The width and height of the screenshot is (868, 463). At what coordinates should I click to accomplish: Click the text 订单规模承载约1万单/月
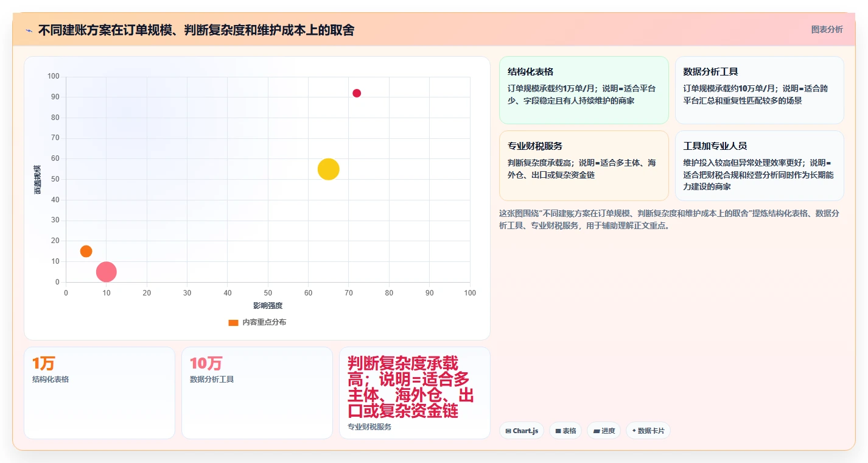coord(551,89)
